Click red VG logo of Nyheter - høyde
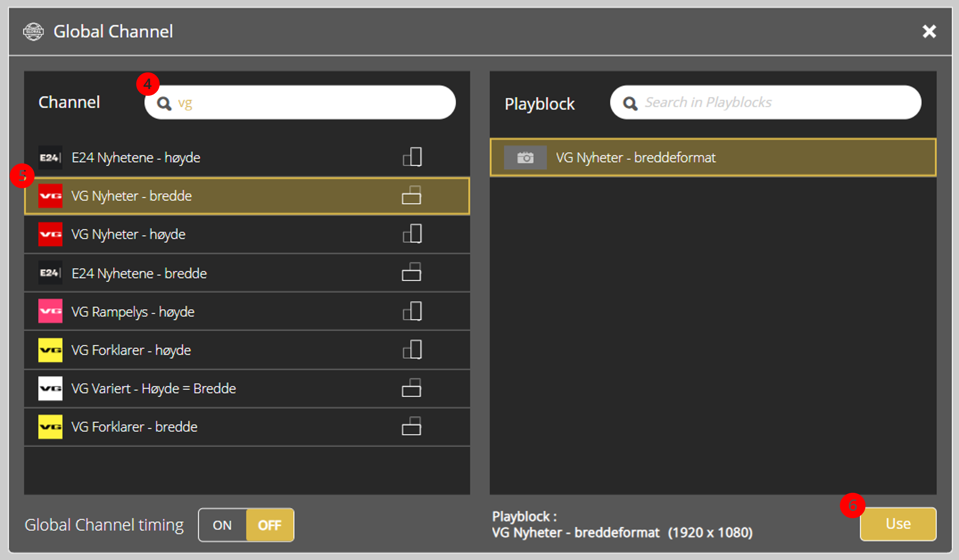 (50, 234)
